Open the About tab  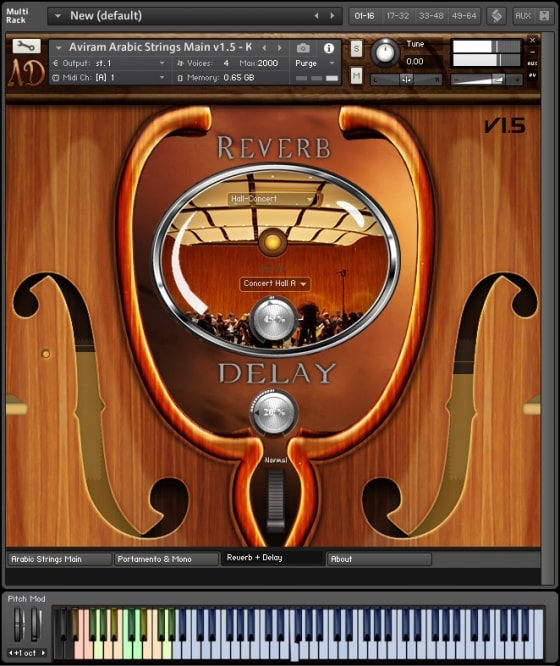pos(379,559)
